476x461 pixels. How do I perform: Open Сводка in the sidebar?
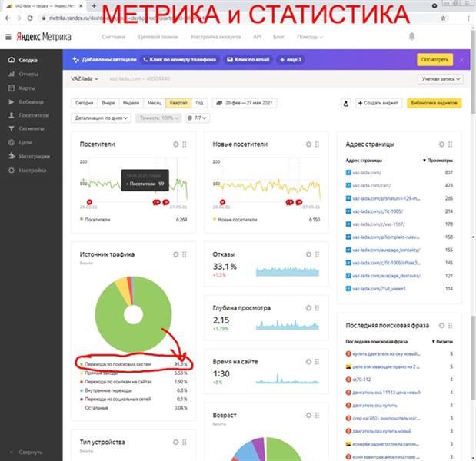(28, 60)
